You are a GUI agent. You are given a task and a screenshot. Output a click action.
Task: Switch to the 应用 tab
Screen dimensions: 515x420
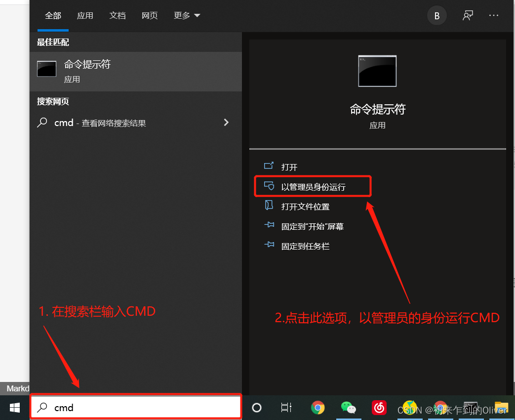pos(85,15)
